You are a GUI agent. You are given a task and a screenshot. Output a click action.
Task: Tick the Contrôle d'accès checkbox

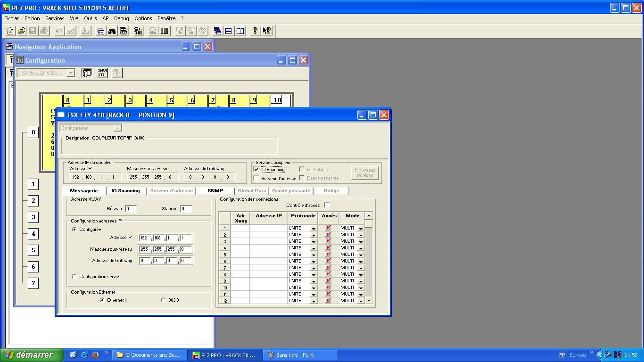coord(327,205)
